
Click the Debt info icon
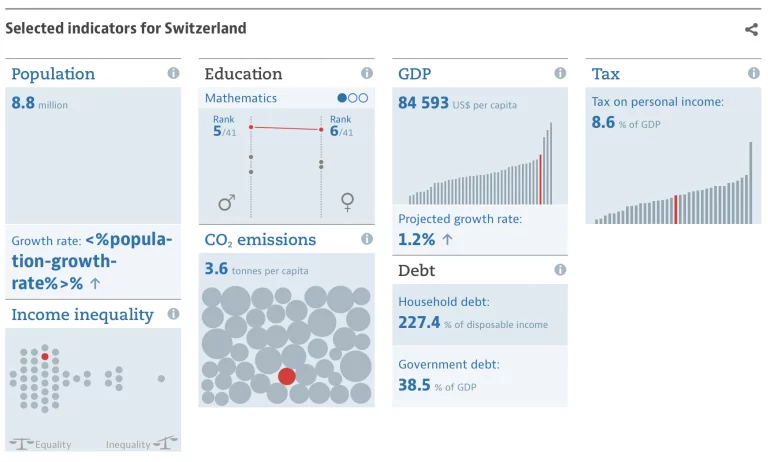[x=560, y=270]
